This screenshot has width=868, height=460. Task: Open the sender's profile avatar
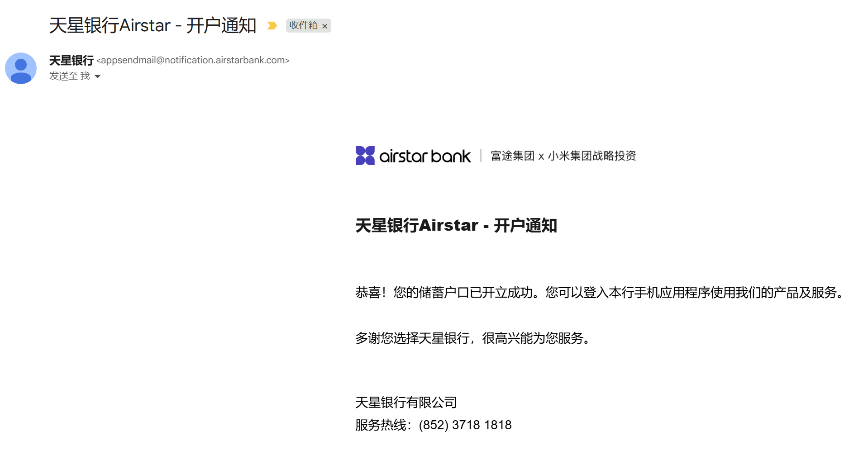[x=21, y=68]
